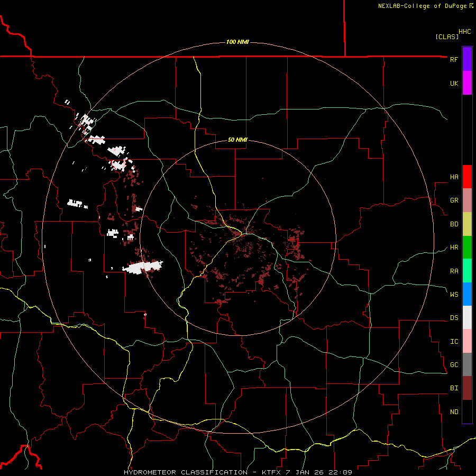
Task: Pick the HR green legend swatch
Action: coord(467,247)
